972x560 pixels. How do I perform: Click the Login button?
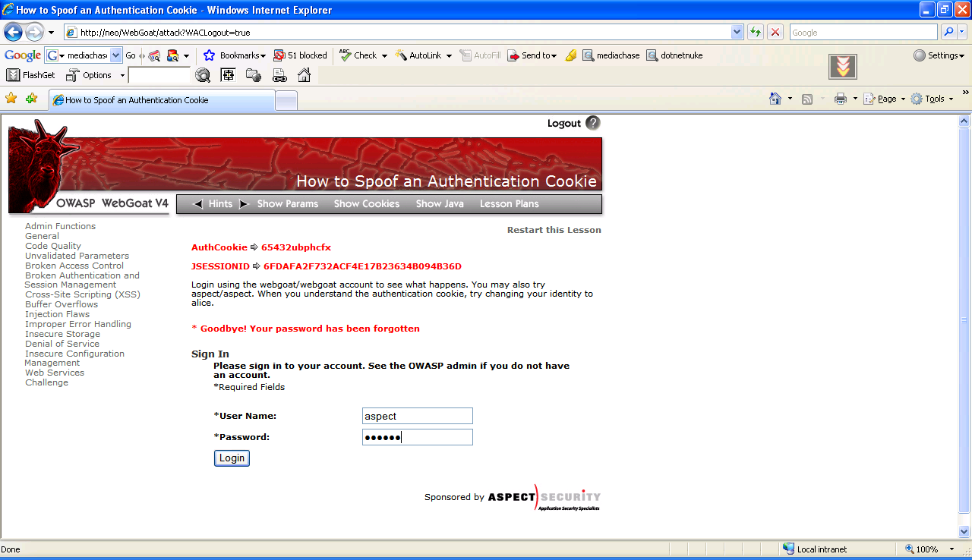pyautogui.click(x=232, y=458)
